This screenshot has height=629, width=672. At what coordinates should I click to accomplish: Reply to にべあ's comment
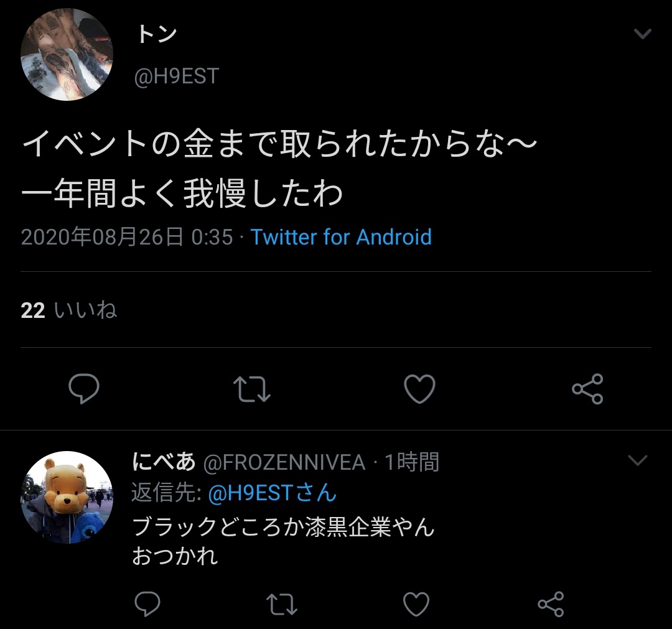point(147,603)
